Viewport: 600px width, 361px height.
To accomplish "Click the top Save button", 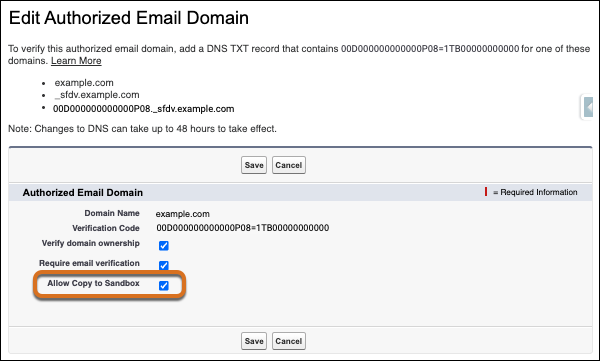I will pos(254,165).
